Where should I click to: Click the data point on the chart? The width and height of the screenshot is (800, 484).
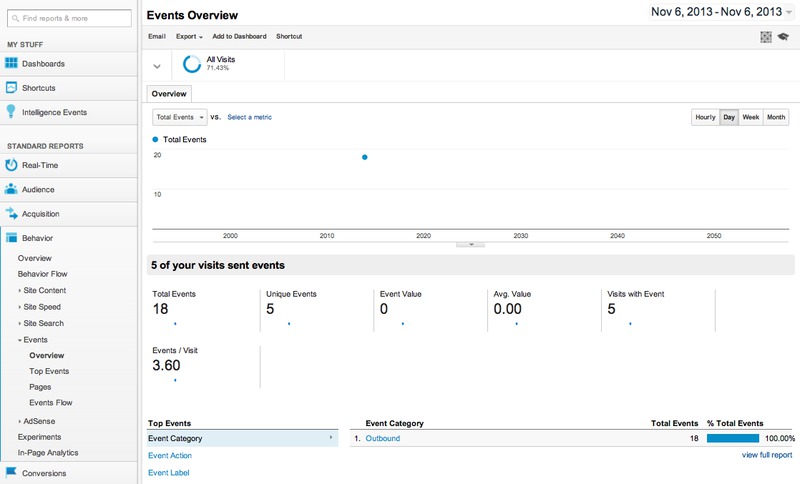(364, 157)
